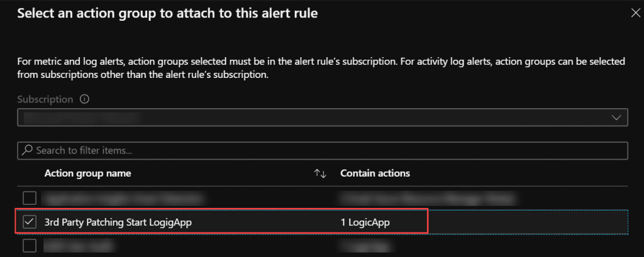
Task: Click the dialog title about attaching action group
Action: [167, 13]
